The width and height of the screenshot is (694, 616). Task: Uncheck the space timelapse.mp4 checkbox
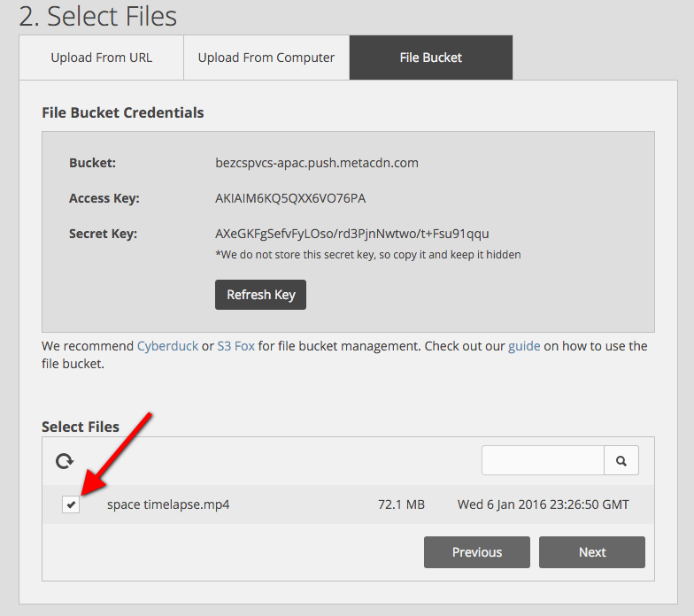pyautogui.click(x=71, y=504)
